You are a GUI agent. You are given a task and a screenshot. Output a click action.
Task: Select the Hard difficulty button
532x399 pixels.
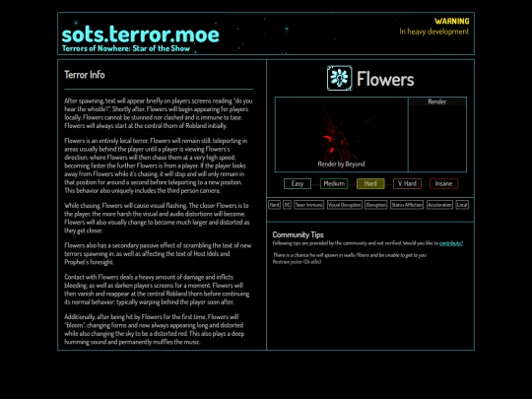tap(370, 184)
